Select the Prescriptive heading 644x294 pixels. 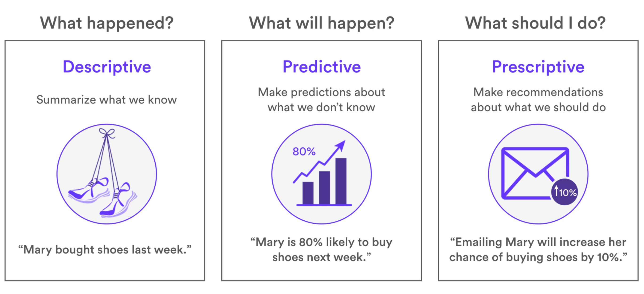coord(538,67)
